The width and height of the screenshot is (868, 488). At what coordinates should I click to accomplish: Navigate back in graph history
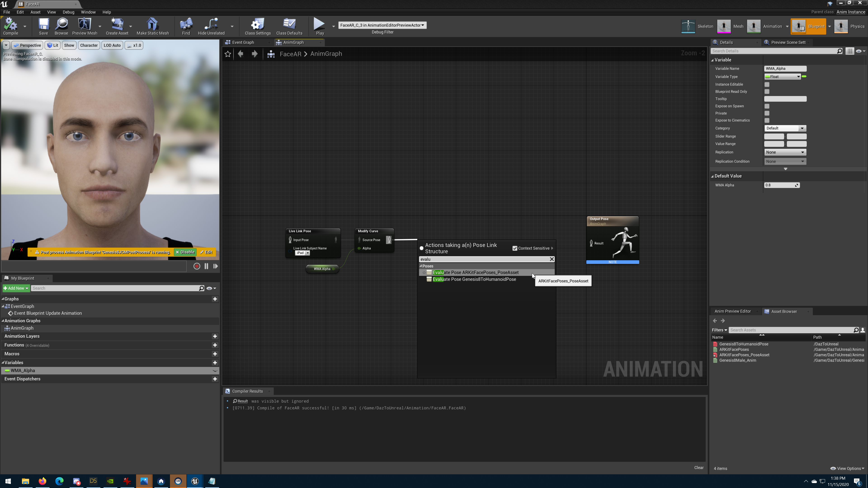point(241,54)
